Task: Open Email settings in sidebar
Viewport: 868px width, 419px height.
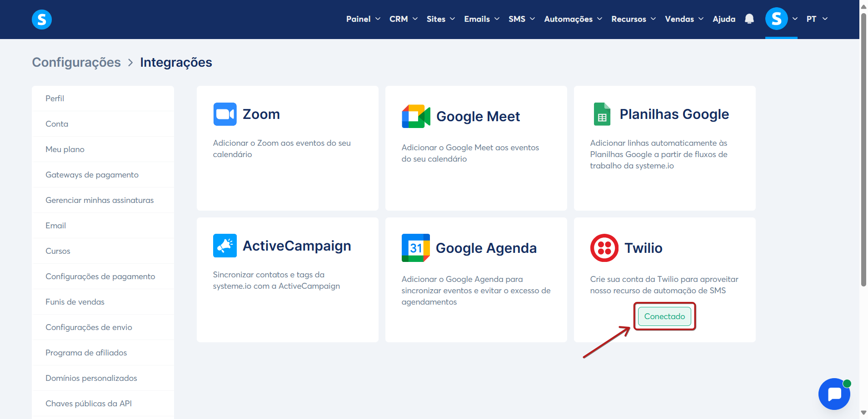Action: coord(103,226)
